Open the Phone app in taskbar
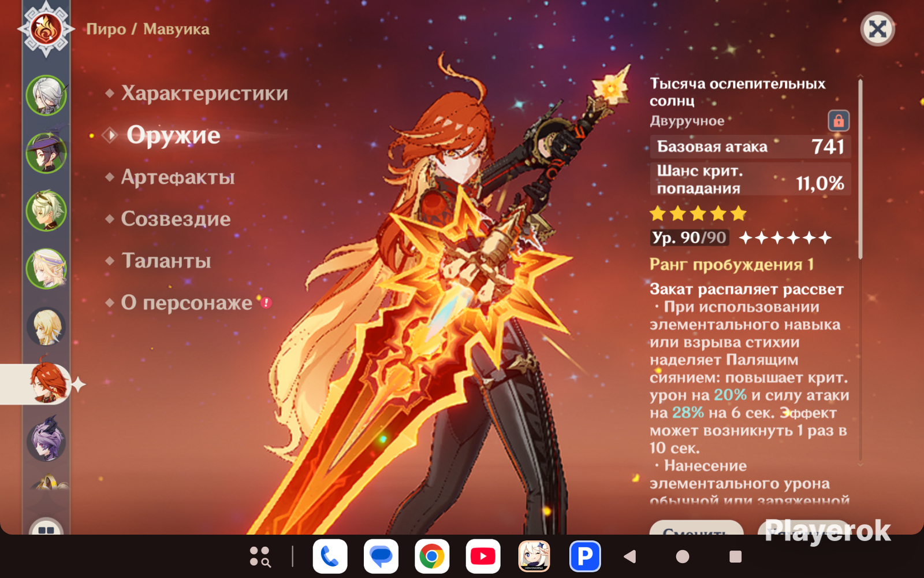 click(x=330, y=557)
